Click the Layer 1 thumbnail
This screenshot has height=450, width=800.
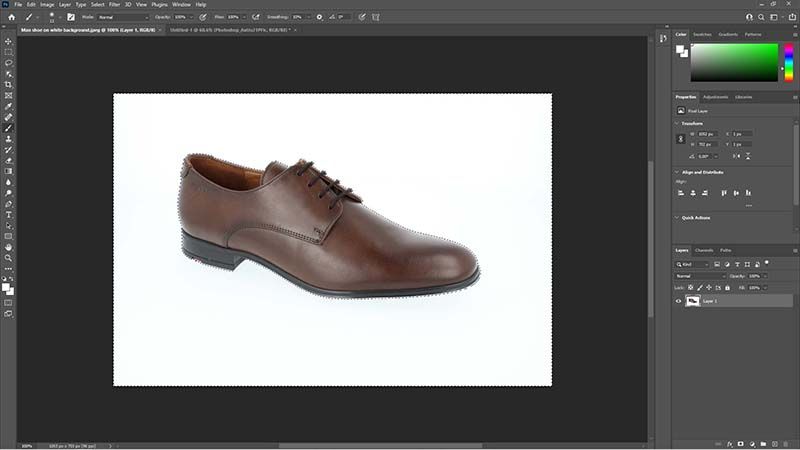[692, 300]
